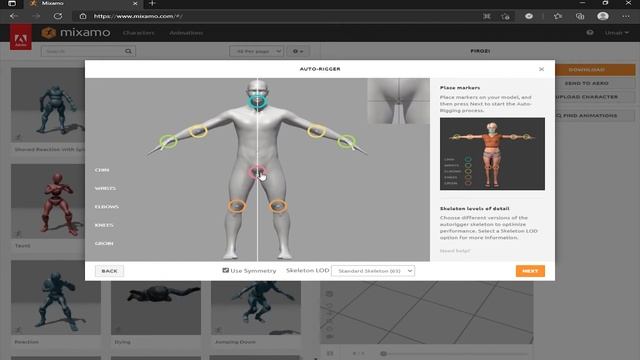
Task: Select the pink groin marker
Action: pos(257,172)
